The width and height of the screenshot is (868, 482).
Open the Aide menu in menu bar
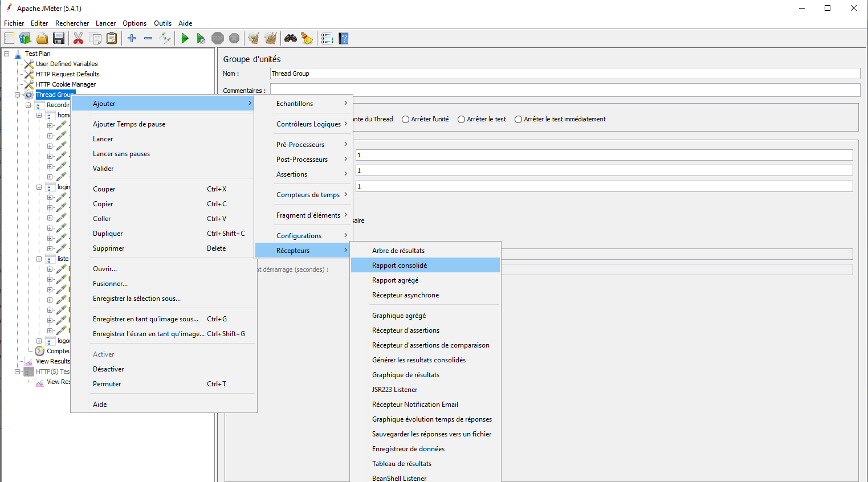[185, 23]
